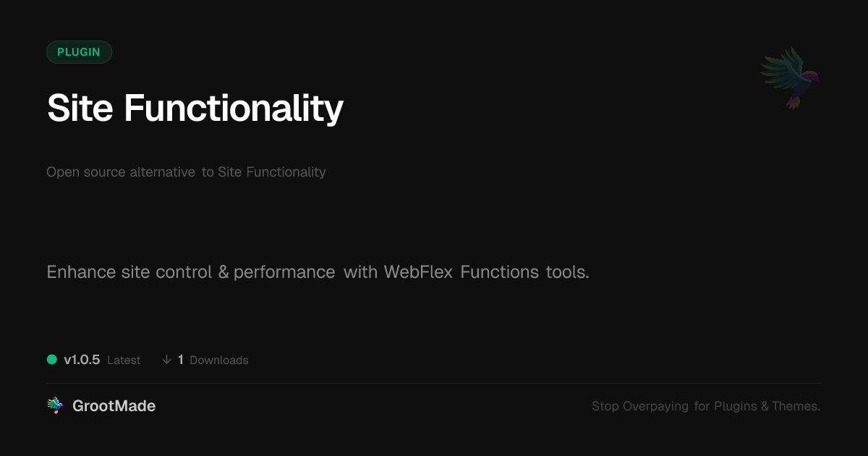
Task: Click the green PLUGIN badge
Action: coord(79,52)
